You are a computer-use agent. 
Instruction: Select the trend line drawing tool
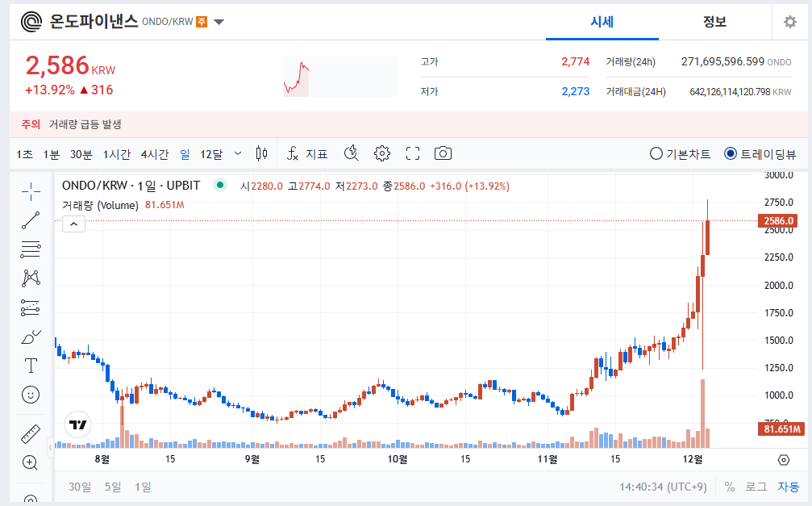click(x=31, y=220)
